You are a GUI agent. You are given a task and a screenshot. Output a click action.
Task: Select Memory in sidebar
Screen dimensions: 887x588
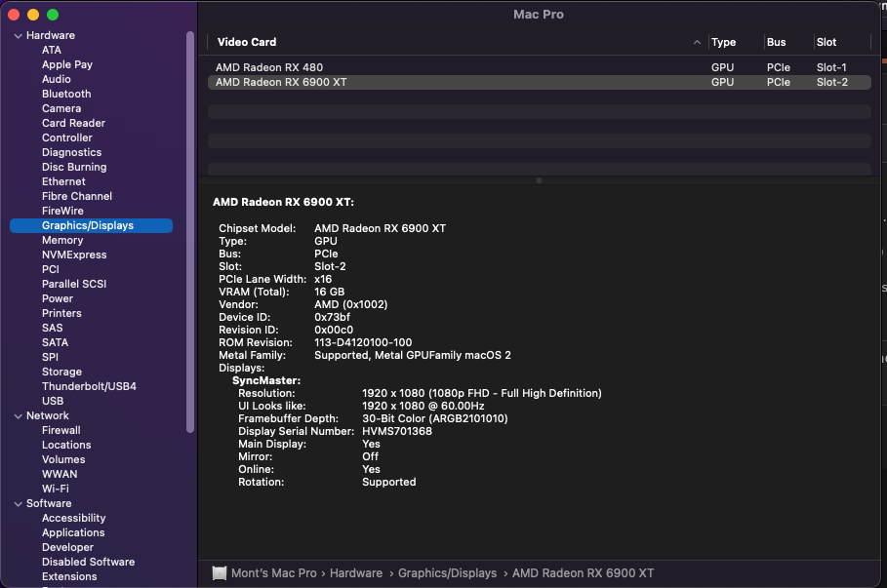62,240
